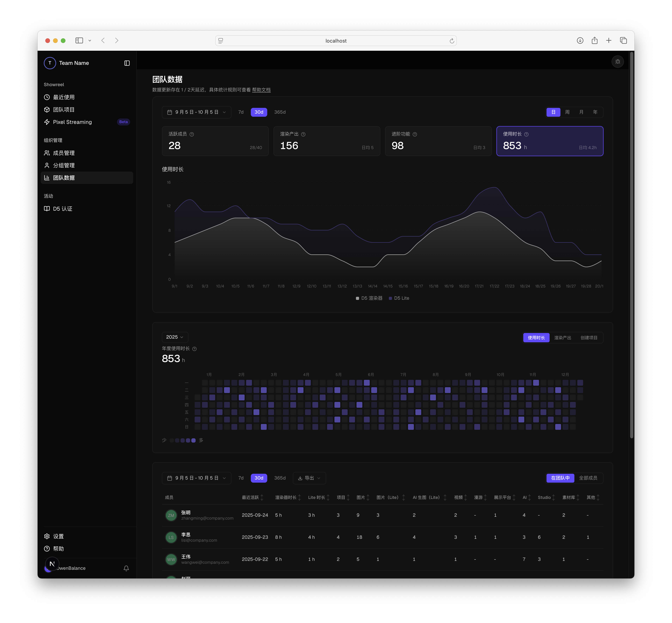This screenshot has width=672, height=623.
Task: Click the D5 渲染器 legend swatch
Action: [x=357, y=298]
